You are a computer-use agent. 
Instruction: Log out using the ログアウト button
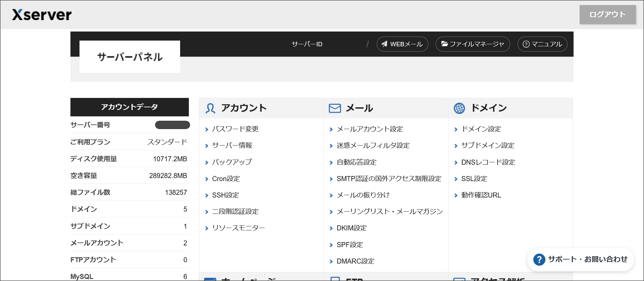coord(607,14)
